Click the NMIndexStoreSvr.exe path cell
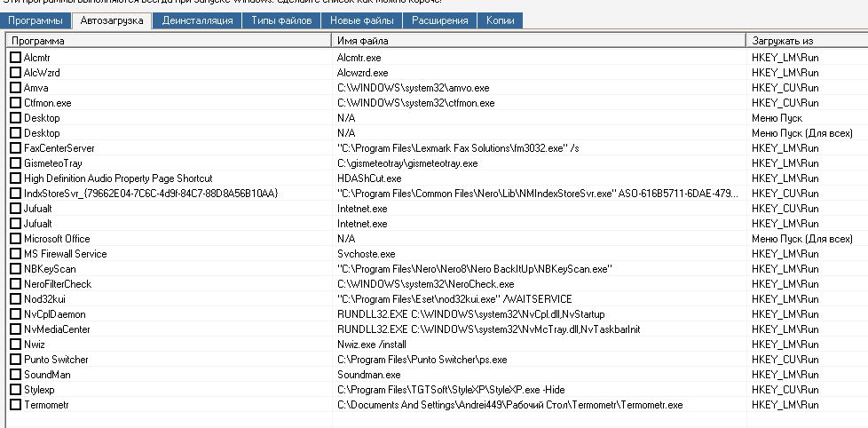Image resolution: width=868 pixels, height=428 pixels. (538, 194)
